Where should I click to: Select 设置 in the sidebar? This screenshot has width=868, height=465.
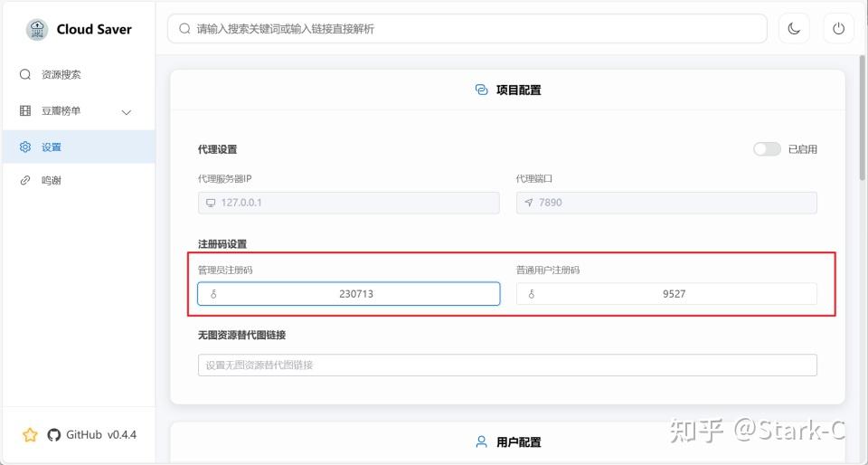(x=79, y=147)
